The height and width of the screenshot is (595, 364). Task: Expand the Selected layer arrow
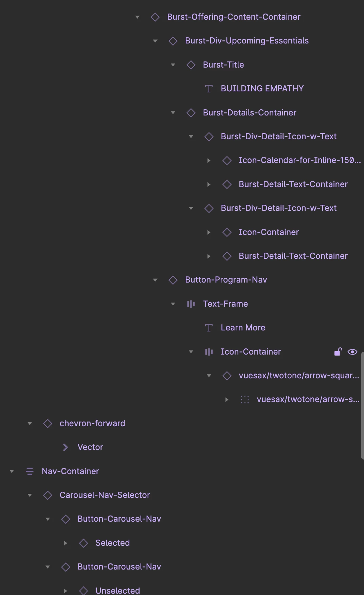(x=66, y=543)
